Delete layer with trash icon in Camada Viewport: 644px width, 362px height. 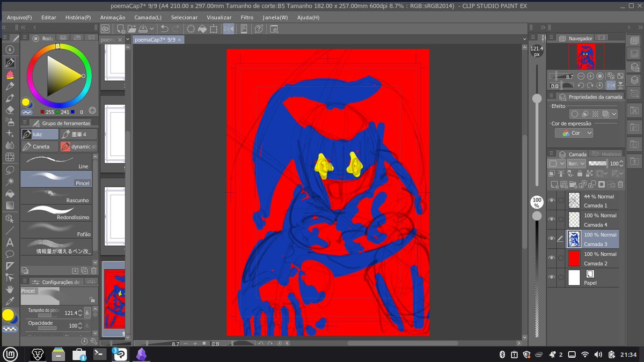click(x=620, y=184)
